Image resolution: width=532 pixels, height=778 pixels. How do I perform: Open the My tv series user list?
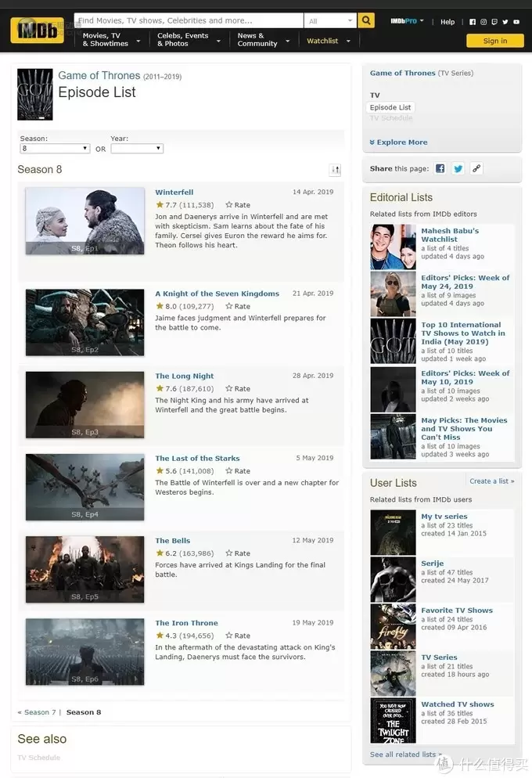click(444, 516)
